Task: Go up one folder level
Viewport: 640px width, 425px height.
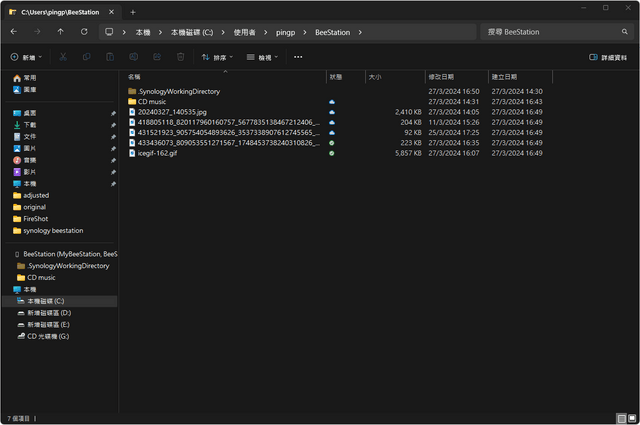Action: point(60,31)
